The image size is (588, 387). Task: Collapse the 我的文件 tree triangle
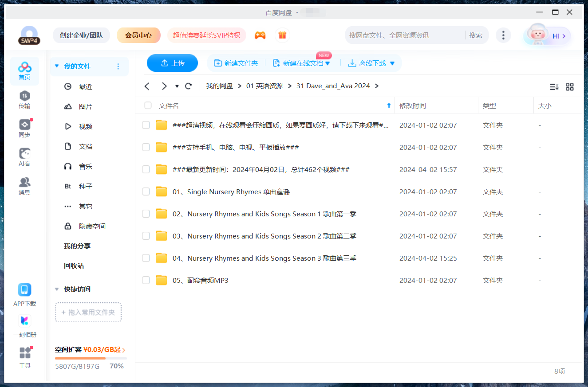tap(56, 66)
